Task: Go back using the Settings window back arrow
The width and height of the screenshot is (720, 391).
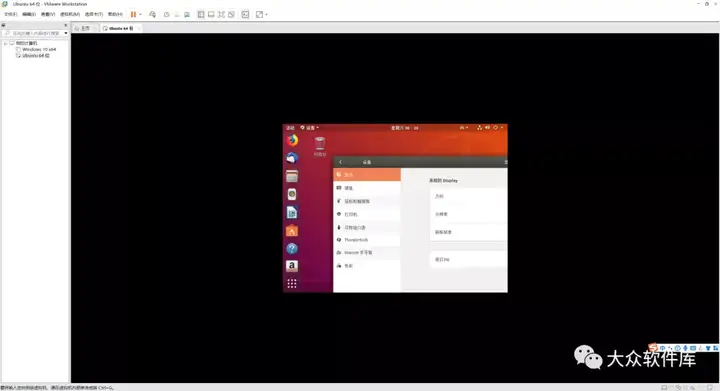Action: (x=340, y=162)
